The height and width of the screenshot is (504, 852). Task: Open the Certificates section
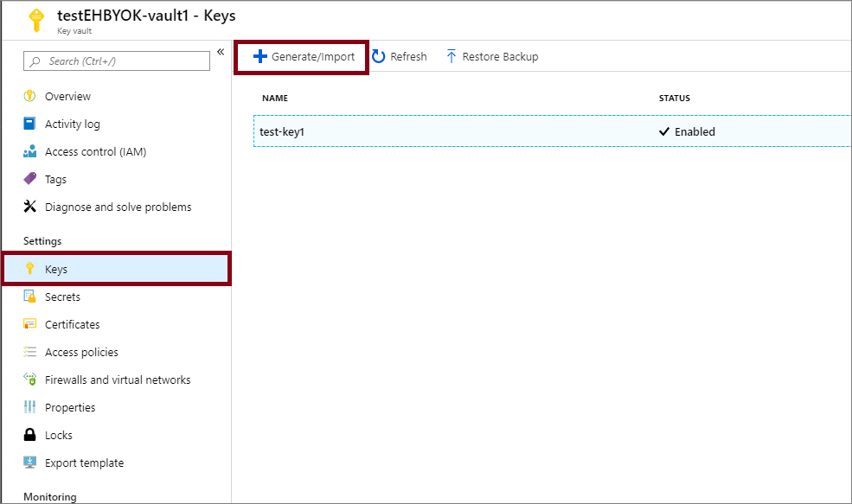click(x=76, y=324)
